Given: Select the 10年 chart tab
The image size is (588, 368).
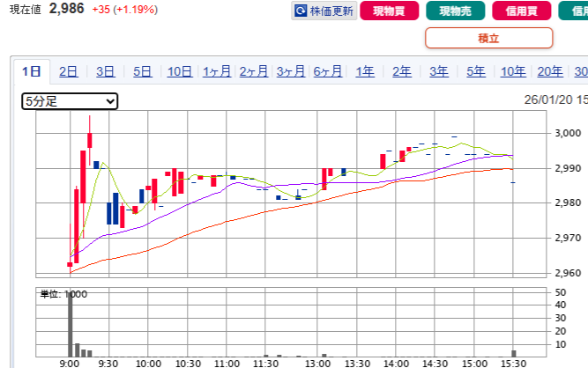Looking at the screenshot, I should point(513,71).
